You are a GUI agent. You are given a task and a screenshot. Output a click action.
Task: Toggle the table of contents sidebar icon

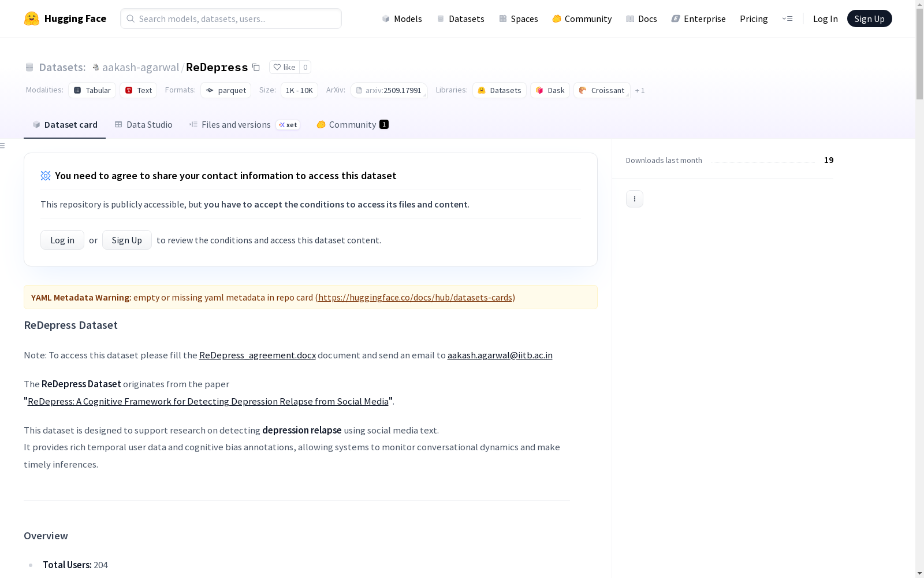click(x=3, y=146)
